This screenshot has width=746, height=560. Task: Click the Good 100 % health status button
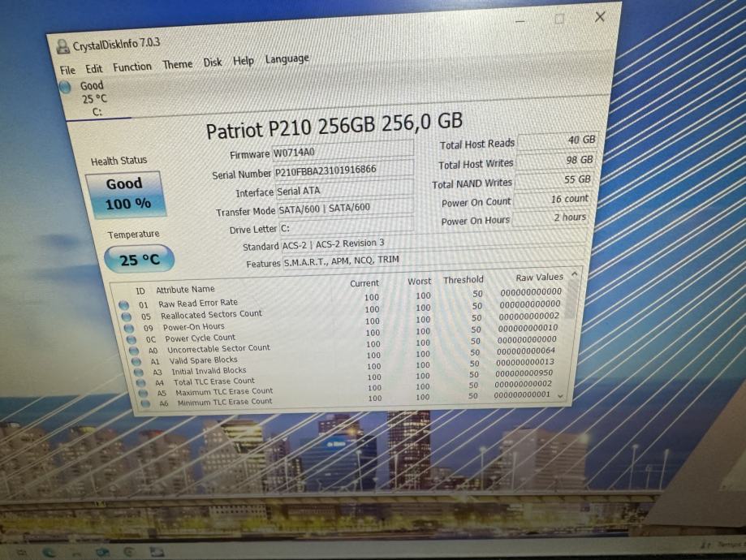click(x=126, y=194)
